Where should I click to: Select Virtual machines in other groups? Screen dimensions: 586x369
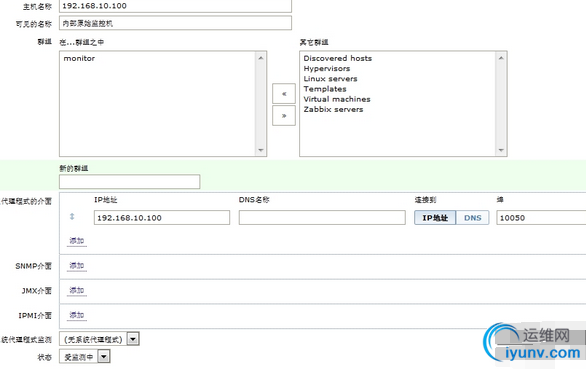pos(337,99)
